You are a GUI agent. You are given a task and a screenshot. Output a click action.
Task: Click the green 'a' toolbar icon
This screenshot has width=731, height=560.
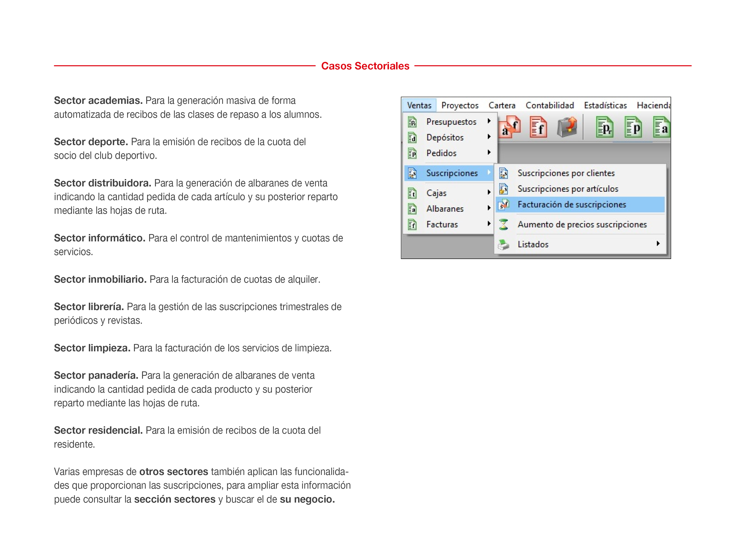661,127
